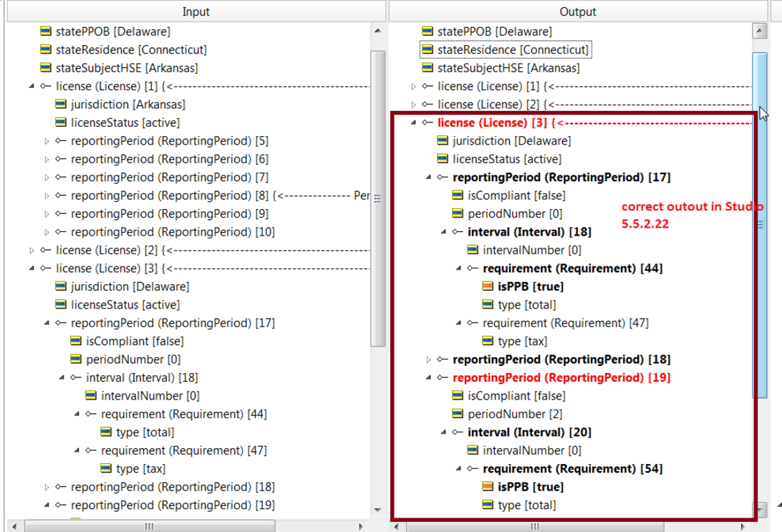Click the isCompliant [false] icon in Input panel
This screenshot has height=532, width=782.
point(75,341)
